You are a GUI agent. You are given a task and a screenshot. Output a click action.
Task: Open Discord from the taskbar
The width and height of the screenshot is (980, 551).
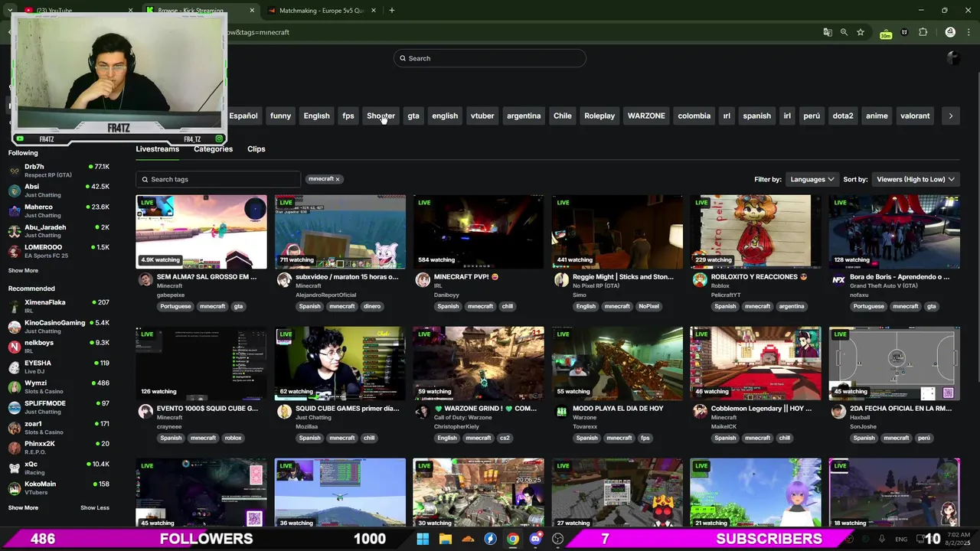coord(535,539)
